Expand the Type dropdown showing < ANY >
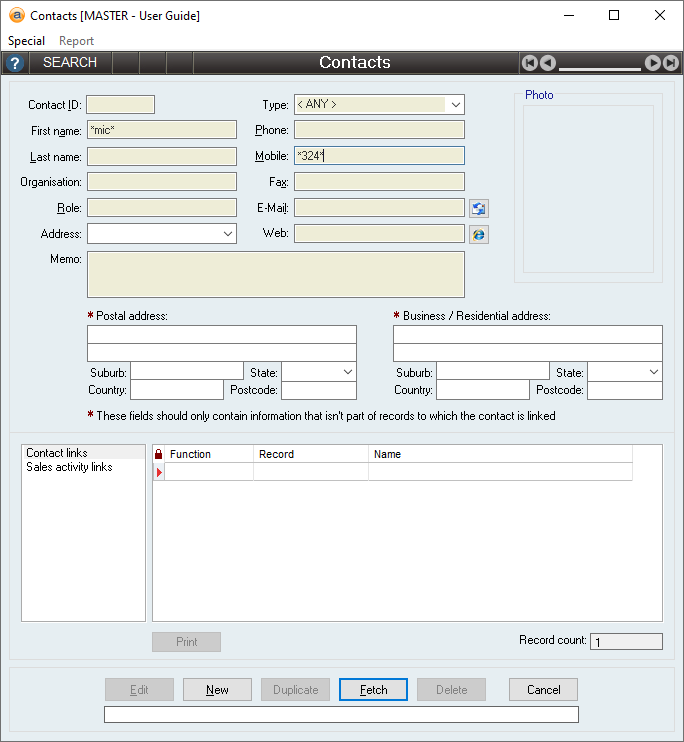This screenshot has width=684, height=742. pyautogui.click(x=455, y=105)
